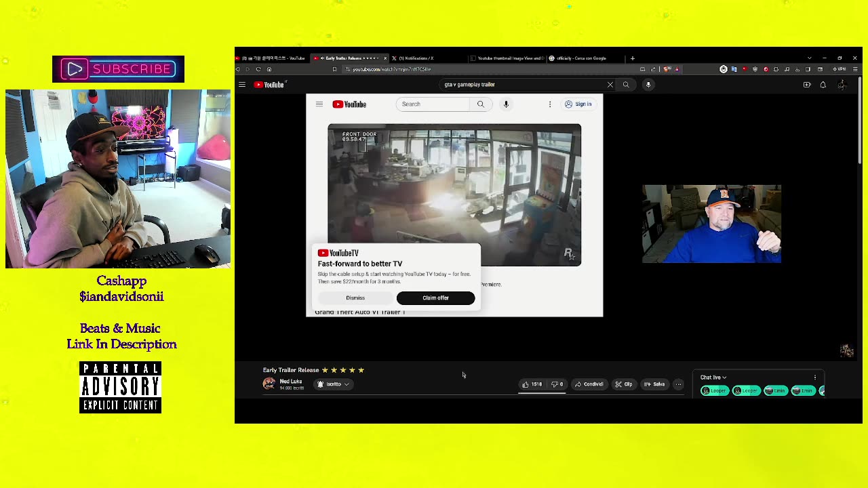
Task: Close the 'Early Trailer Release' tab
Action: [x=385, y=58]
